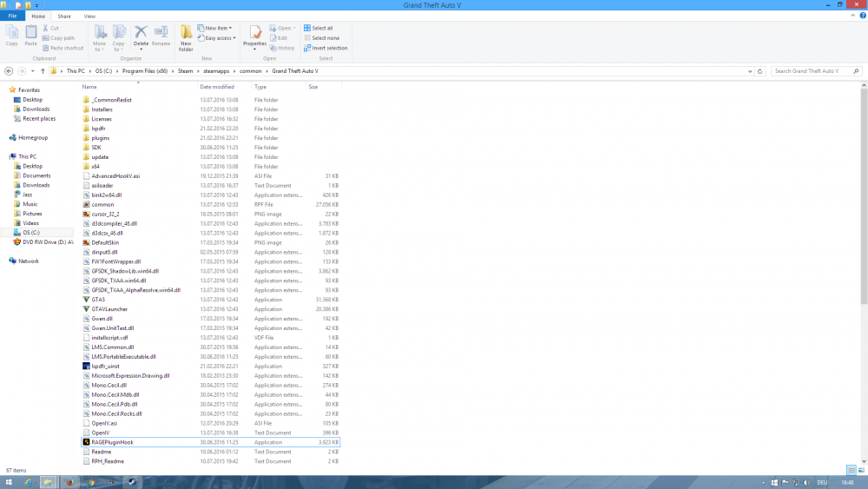Open the Copy to dropdown
The image size is (868, 489).
119,38
